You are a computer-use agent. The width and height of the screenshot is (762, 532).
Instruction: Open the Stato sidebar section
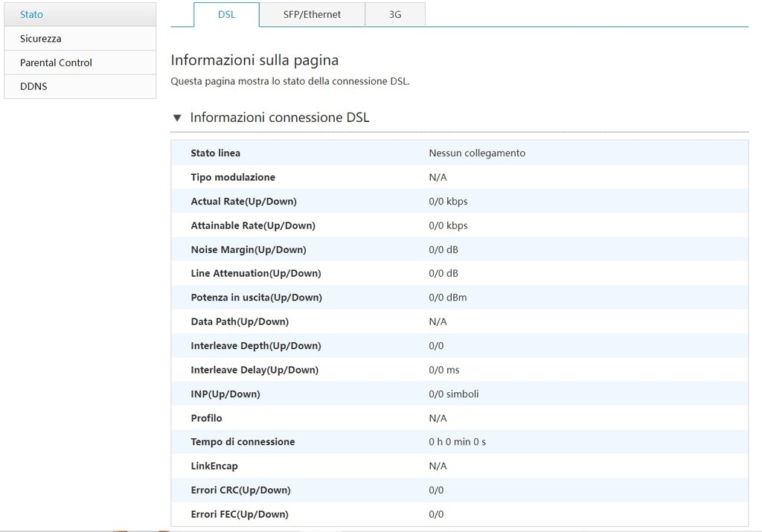tap(80, 14)
